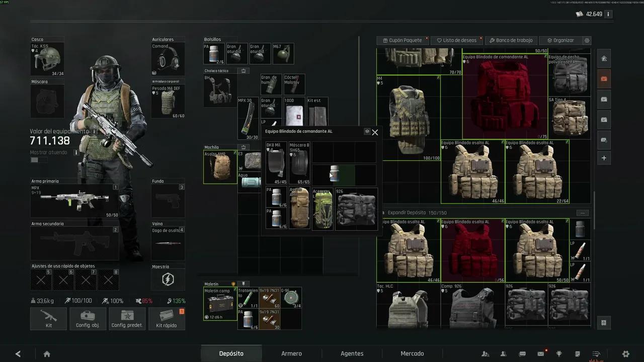This screenshot has height=362, width=644.
Task: Click the small icon beside Mochila label
Action: coord(244,147)
